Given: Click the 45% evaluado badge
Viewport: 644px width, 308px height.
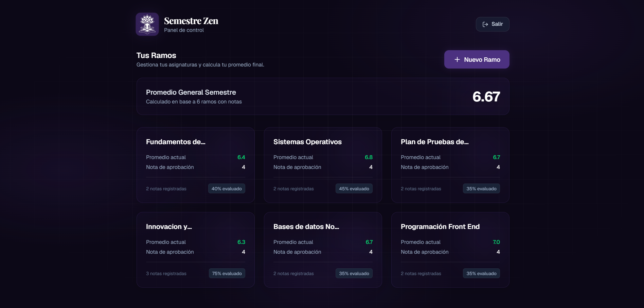Looking at the screenshot, I should [354, 189].
